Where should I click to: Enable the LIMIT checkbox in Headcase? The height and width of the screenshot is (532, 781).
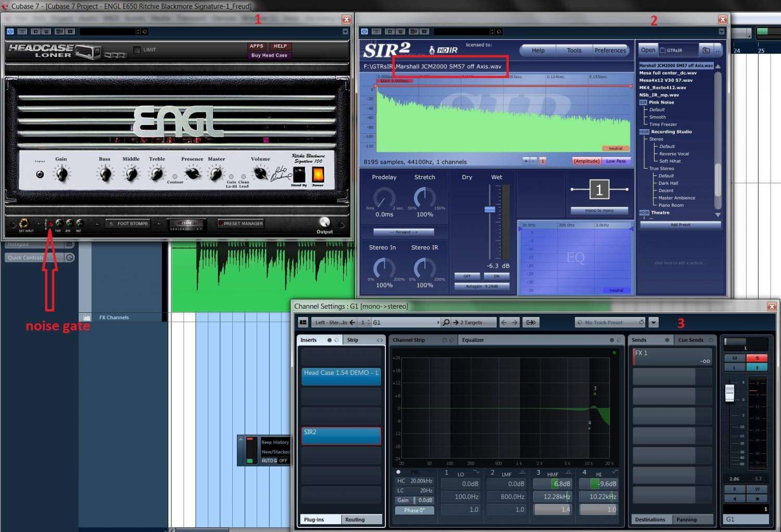pos(137,50)
